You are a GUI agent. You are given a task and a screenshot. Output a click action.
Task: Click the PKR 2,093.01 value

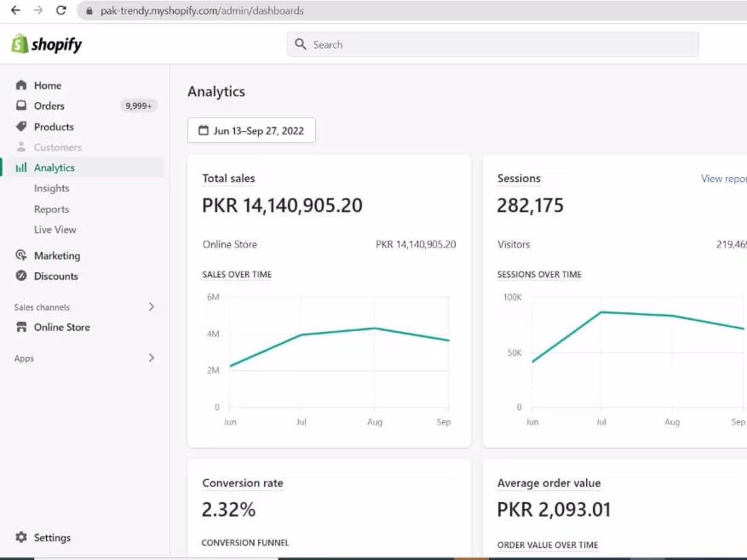(553, 510)
